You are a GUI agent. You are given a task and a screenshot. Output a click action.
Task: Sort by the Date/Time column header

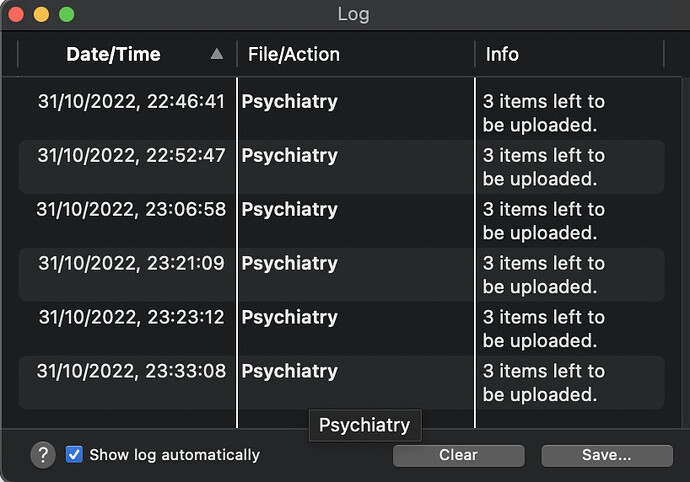(113, 54)
